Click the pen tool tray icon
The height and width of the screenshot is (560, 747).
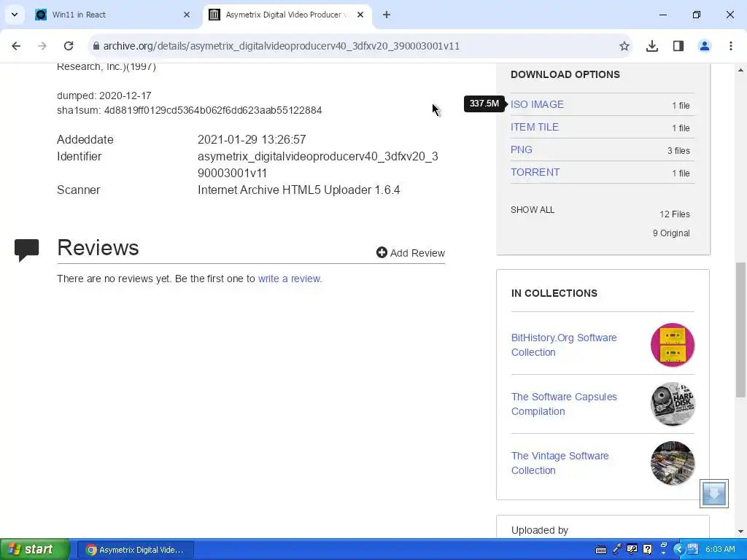click(x=617, y=550)
